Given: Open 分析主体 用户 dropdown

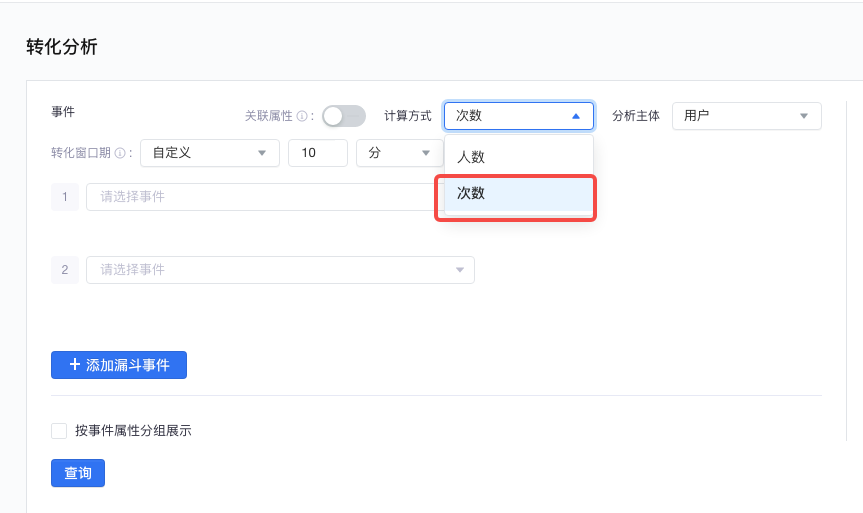Looking at the screenshot, I should [x=746, y=116].
